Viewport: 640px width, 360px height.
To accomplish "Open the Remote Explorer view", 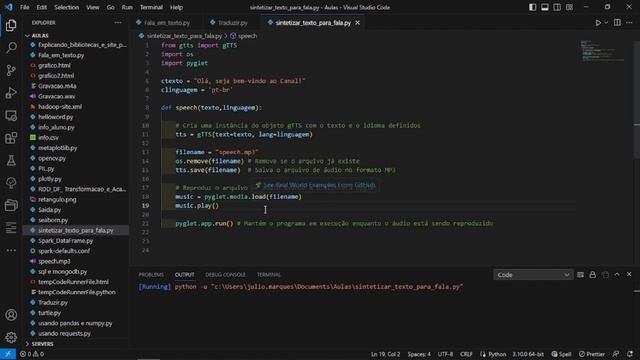I will point(11,116).
